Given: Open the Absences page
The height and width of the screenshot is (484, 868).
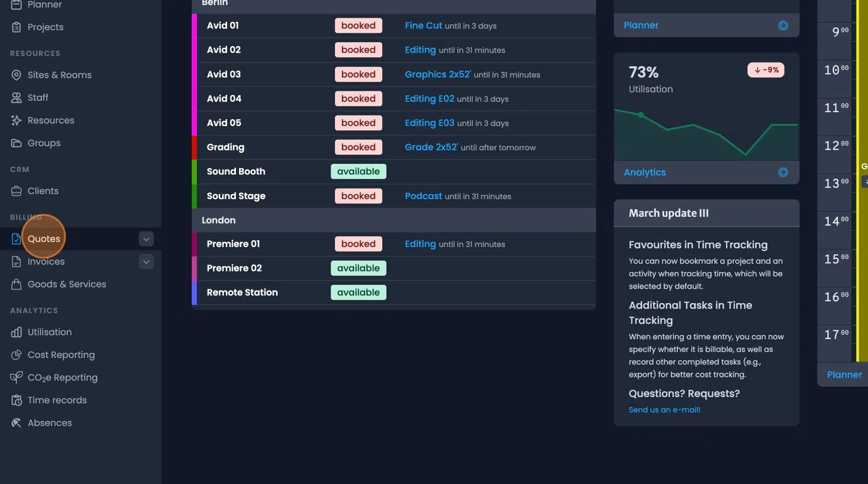Looking at the screenshot, I should pyautogui.click(x=49, y=422).
